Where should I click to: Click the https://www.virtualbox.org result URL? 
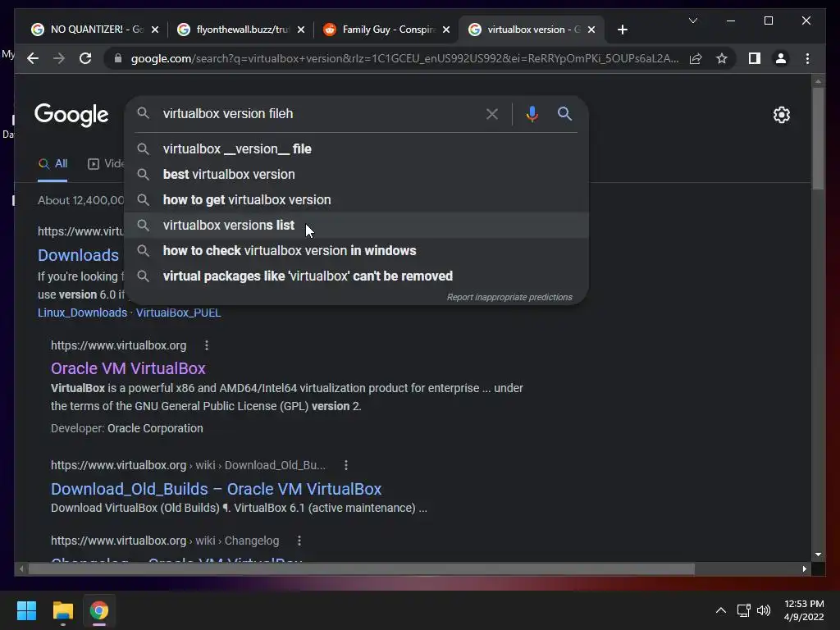click(118, 345)
